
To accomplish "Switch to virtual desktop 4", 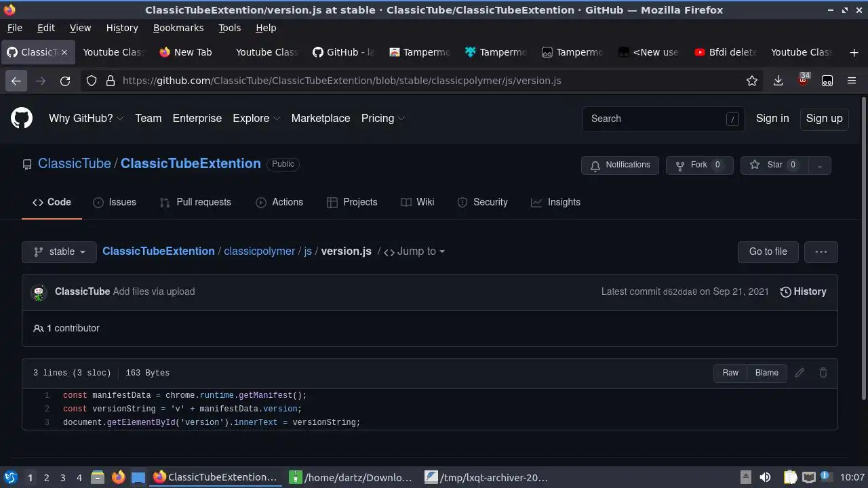I will [79, 478].
